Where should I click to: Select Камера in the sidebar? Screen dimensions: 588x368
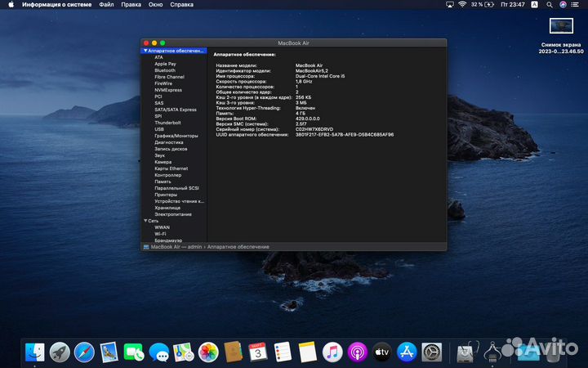(x=163, y=162)
